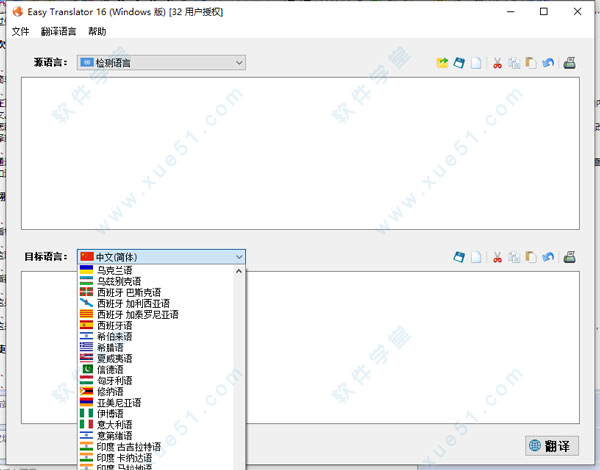This screenshot has height=470, width=600.
Task: Select 希伯来语 from the list
Action: point(156,336)
